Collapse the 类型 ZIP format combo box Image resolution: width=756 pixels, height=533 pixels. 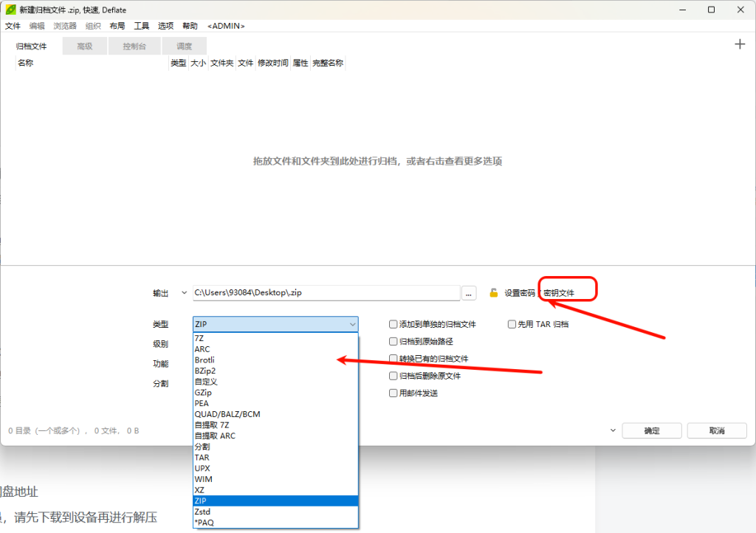point(352,324)
